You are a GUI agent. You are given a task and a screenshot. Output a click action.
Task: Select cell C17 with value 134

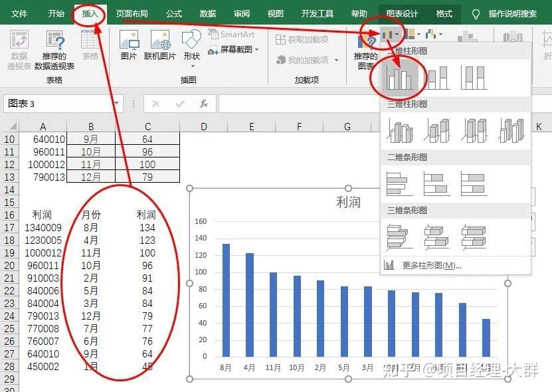147,227
